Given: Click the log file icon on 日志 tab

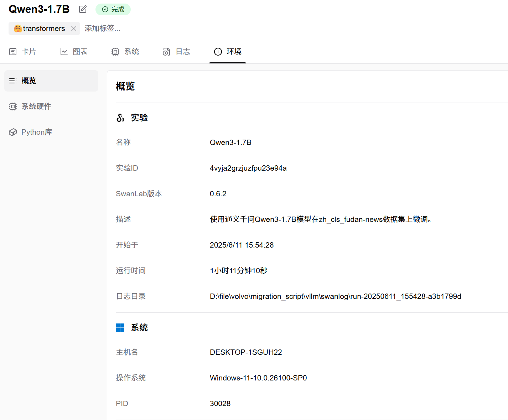Looking at the screenshot, I should 166,52.
